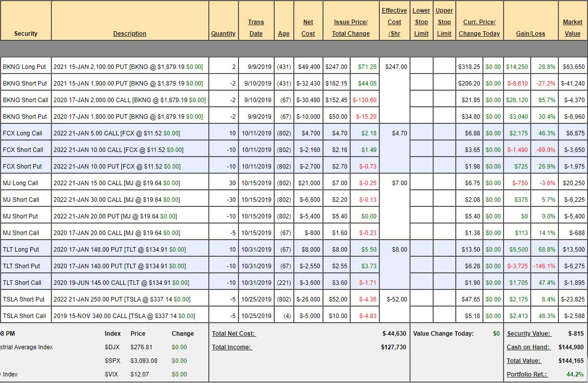Click the Gain/Loss column header
Viewport: 588px width, 383px height.
(530, 34)
